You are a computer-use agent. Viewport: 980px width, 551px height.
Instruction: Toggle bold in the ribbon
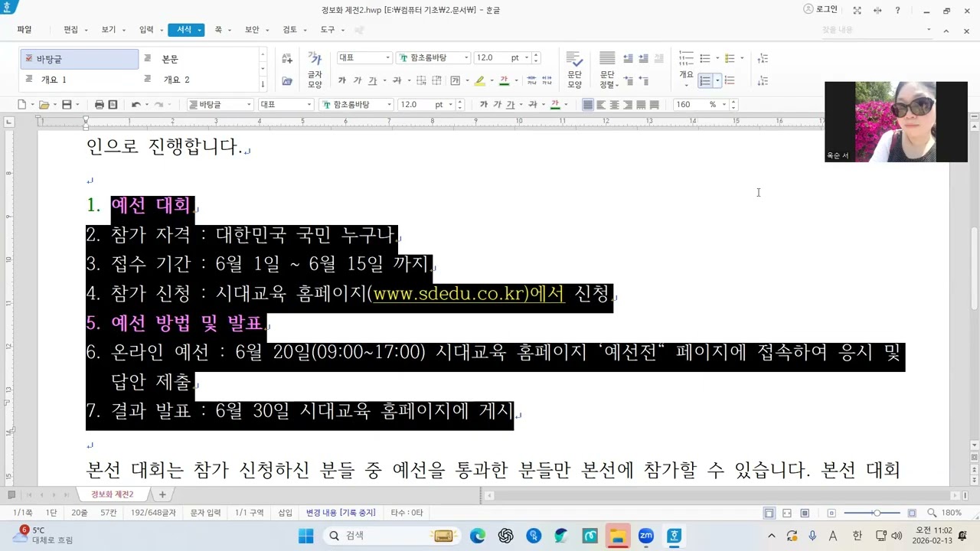[x=342, y=80]
